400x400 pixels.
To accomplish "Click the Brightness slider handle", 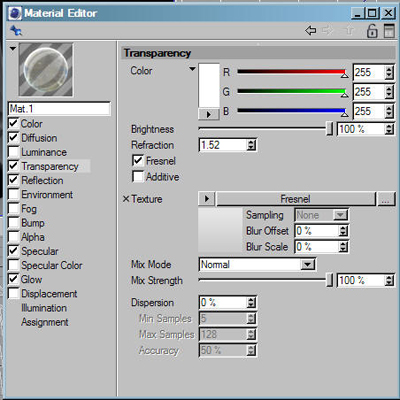I will coord(329,129).
